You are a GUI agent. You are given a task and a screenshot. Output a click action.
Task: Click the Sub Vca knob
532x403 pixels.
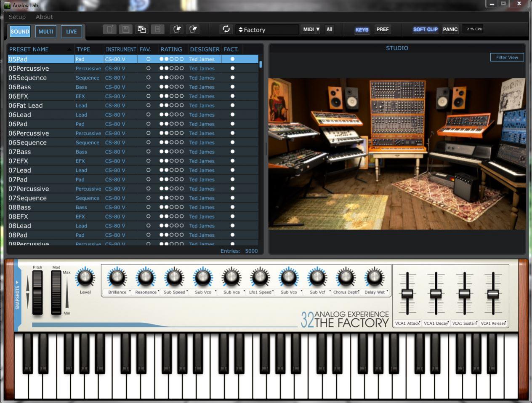pos(231,278)
